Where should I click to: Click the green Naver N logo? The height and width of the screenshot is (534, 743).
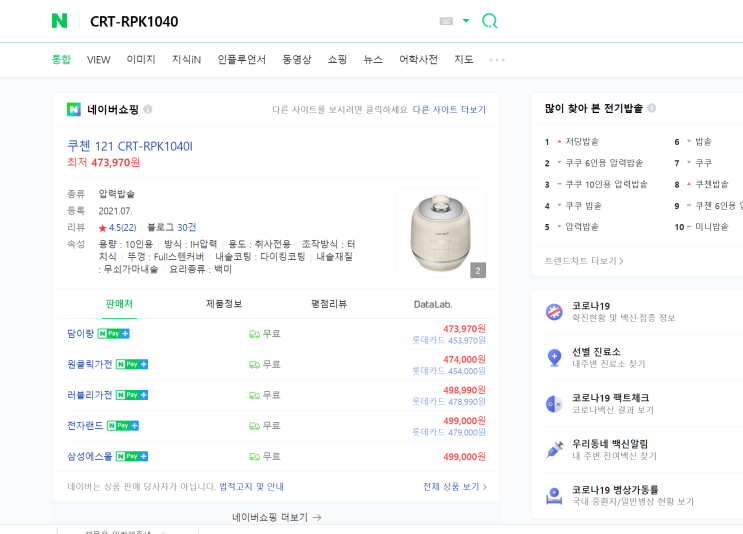coord(60,21)
